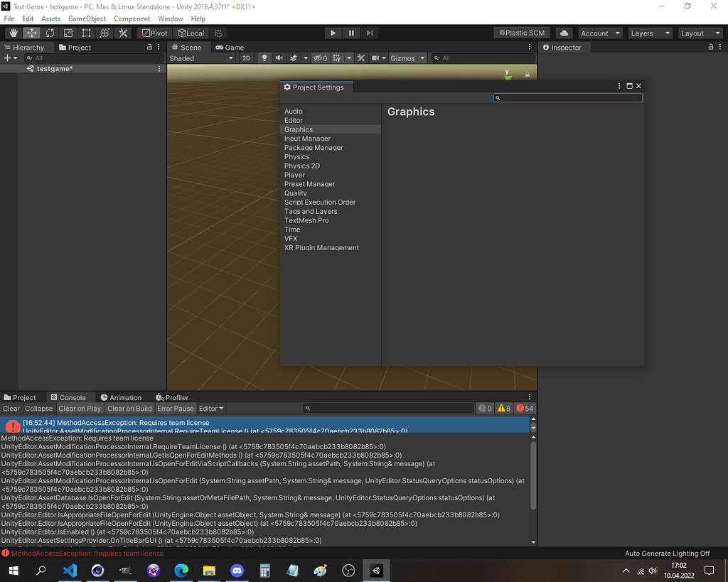This screenshot has width=728, height=582.
Task: Select the Scale tool
Action: click(68, 33)
